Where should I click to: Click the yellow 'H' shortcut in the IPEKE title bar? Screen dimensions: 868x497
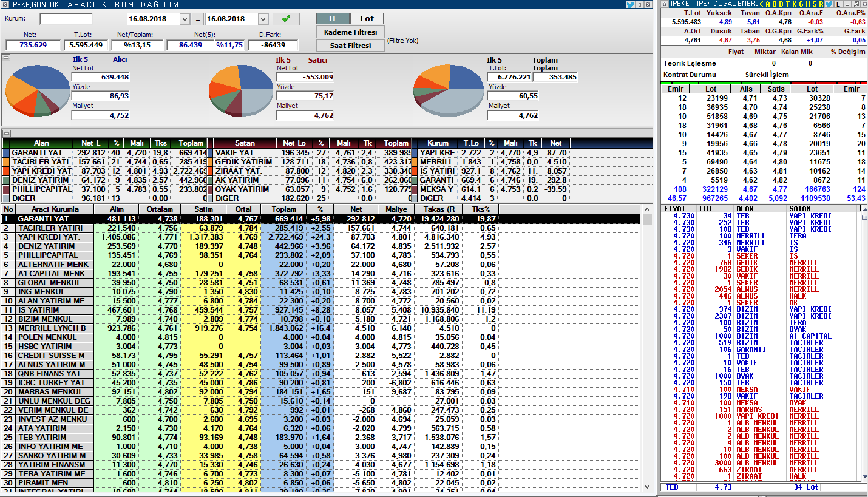[x=808, y=4]
